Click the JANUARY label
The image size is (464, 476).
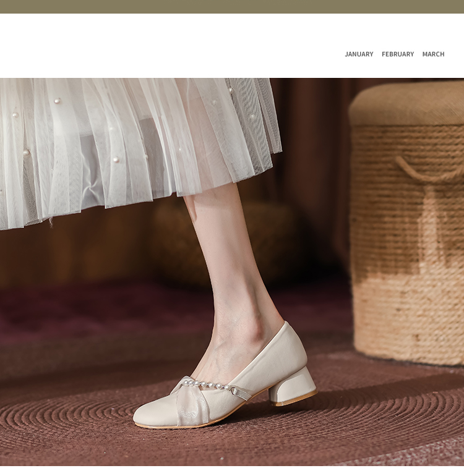tap(359, 54)
